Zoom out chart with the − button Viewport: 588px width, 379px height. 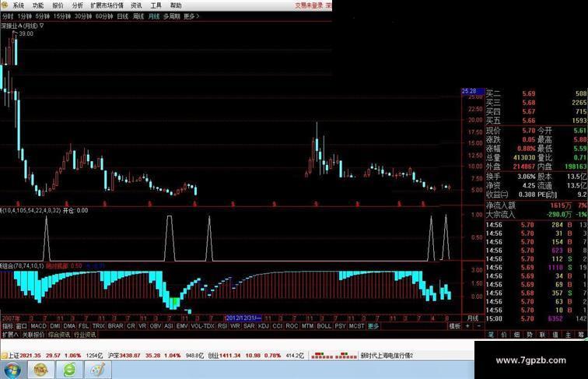pyautogui.click(x=478, y=326)
